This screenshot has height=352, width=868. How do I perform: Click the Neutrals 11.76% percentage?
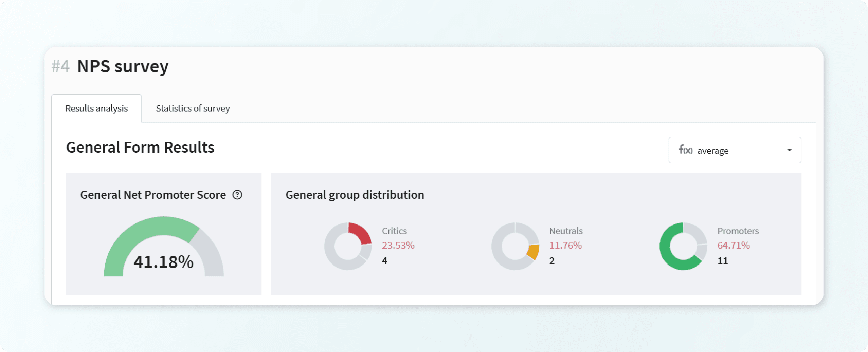565,245
